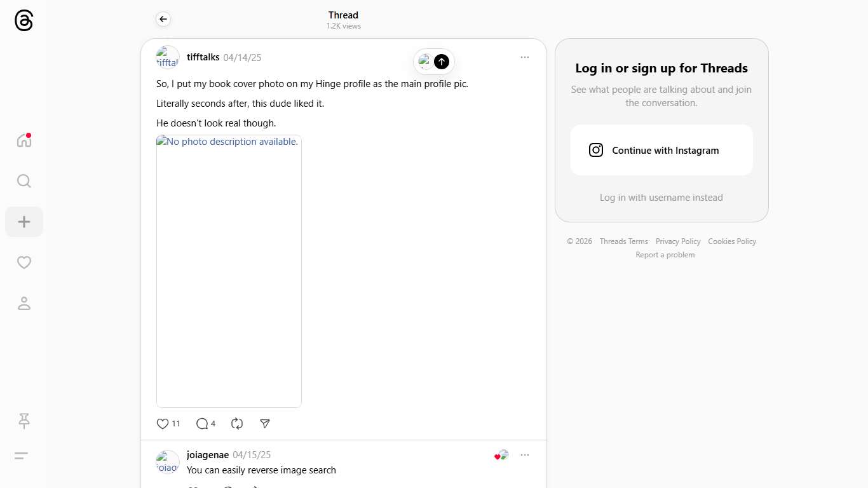Image resolution: width=868 pixels, height=488 pixels.
Task: Share the tifftalks post via send icon
Action: coord(265,424)
